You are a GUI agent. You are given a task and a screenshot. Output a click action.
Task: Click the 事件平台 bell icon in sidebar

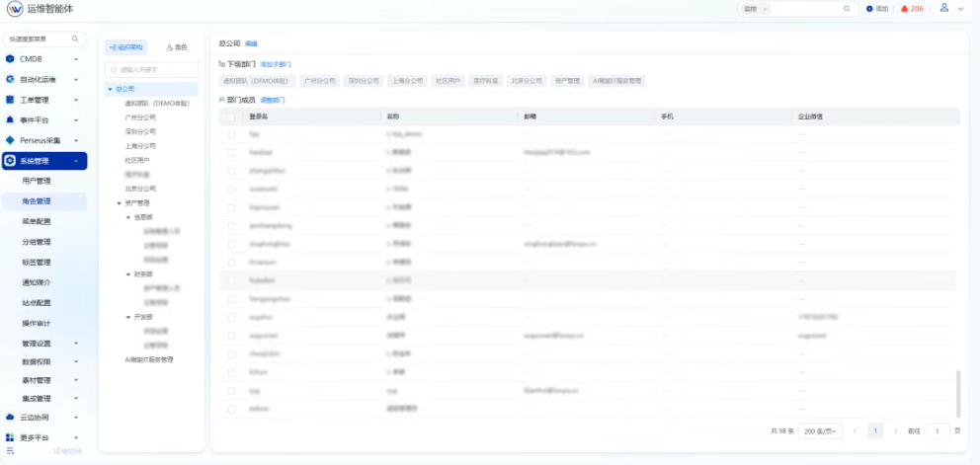[x=10, y=119]
